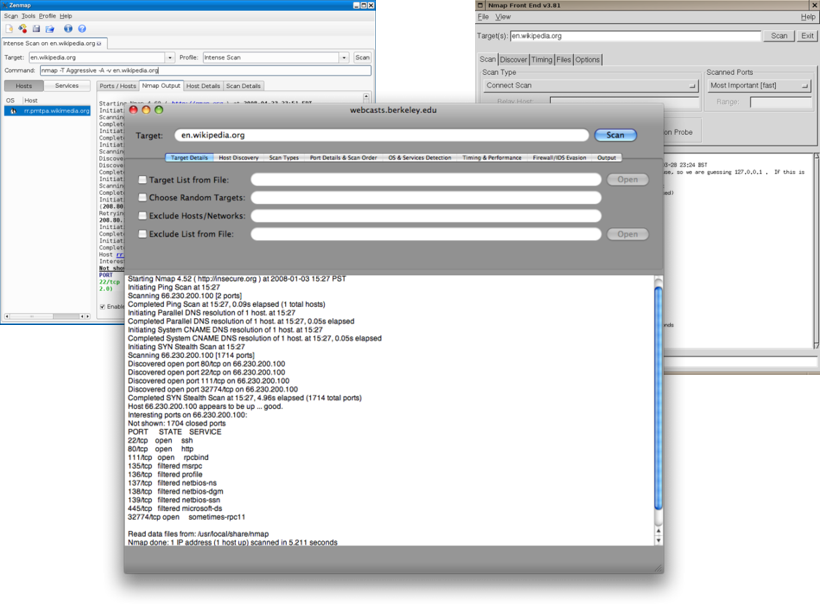Viewport: 820px width, 607px height.
Task: Toggle the Enable checkbox below Zenmap output
Action: tap(102, 306)
